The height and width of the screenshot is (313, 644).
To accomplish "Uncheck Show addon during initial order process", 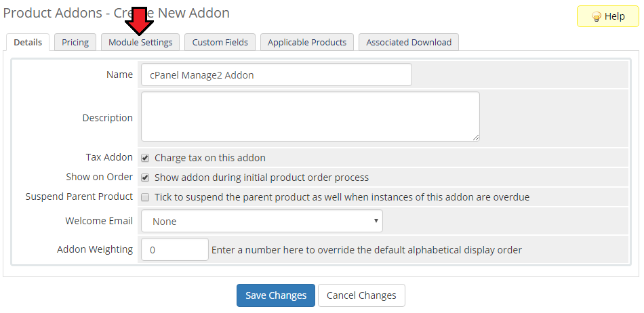I will [x=145, y=178].
